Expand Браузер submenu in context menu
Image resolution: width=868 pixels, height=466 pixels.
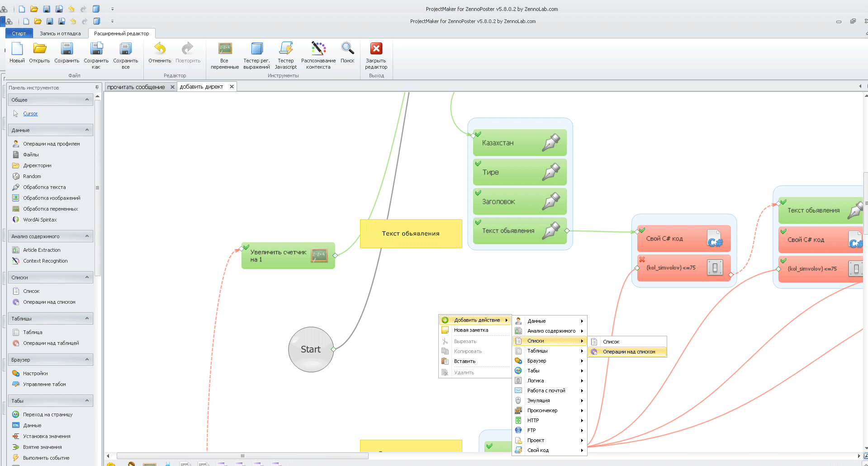(x=550, y=361)
